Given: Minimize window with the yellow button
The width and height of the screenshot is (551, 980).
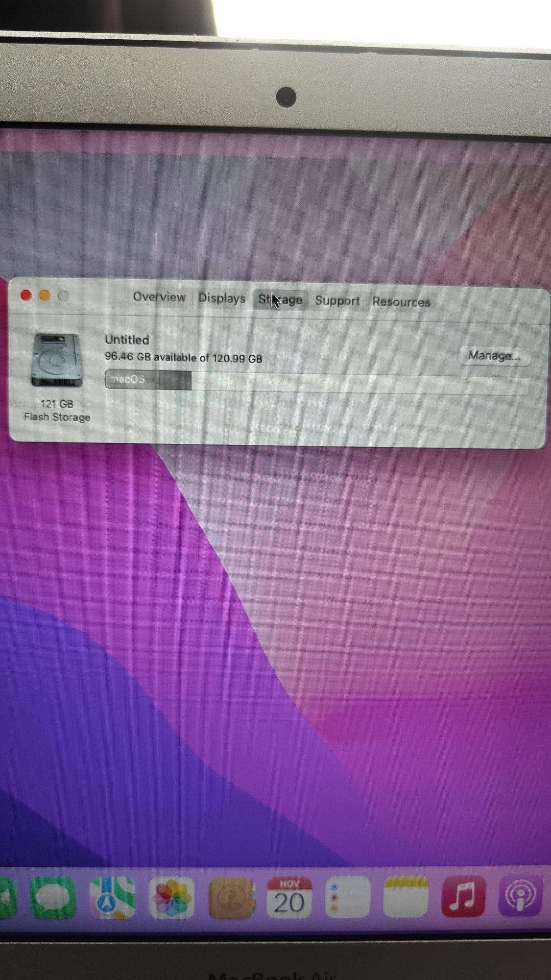Looking at the screenshot, I should [45, 295].
